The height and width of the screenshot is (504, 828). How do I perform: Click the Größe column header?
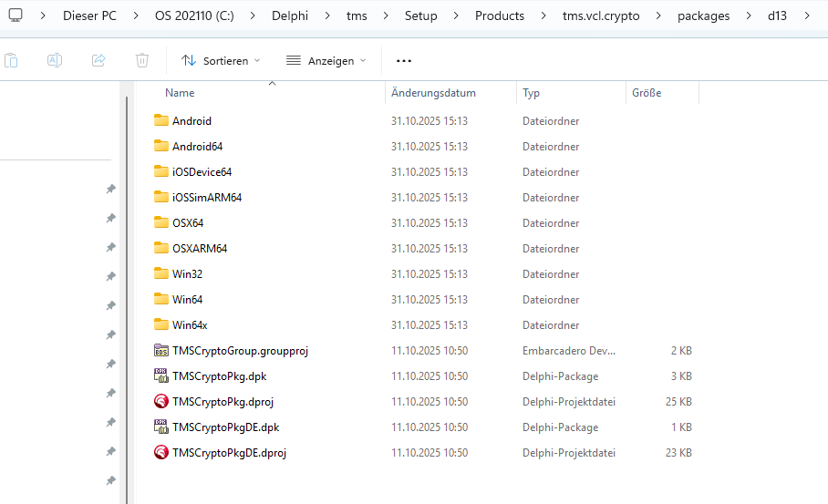(647, 93)
